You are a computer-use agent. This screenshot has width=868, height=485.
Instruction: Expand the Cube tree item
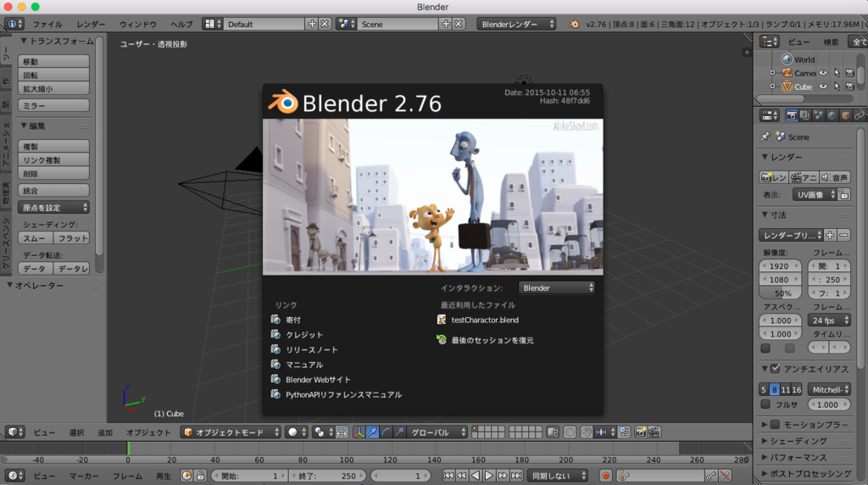[x=772, y=86]
